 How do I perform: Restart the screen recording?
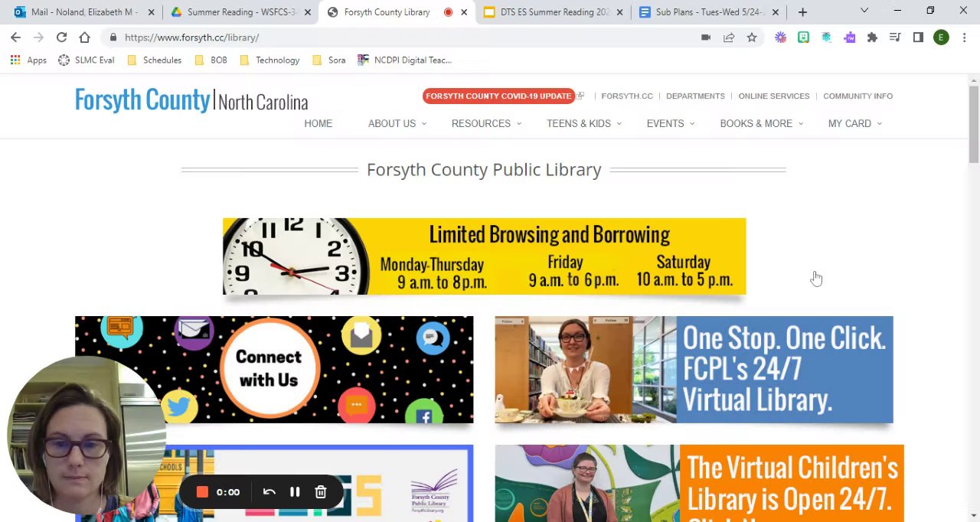[x=269, y=492]
